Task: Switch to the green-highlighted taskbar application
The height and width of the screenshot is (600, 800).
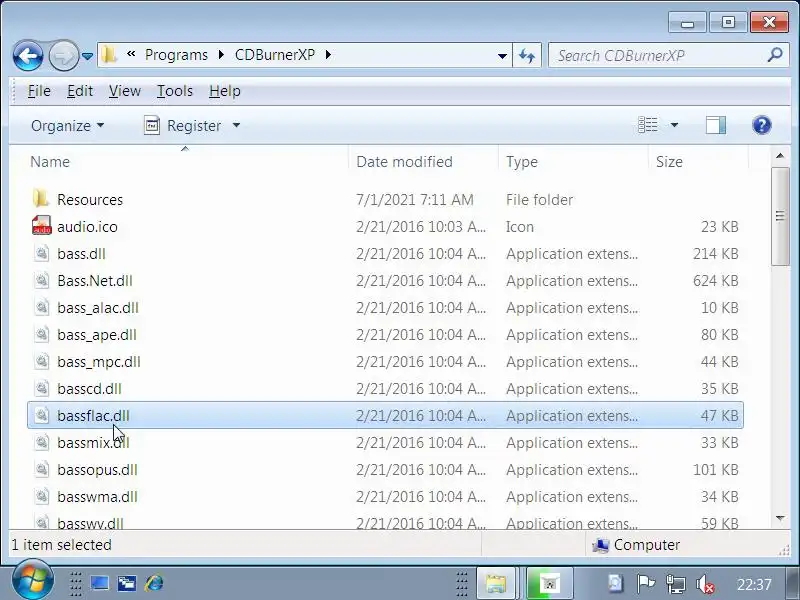Action: point(549,583)
